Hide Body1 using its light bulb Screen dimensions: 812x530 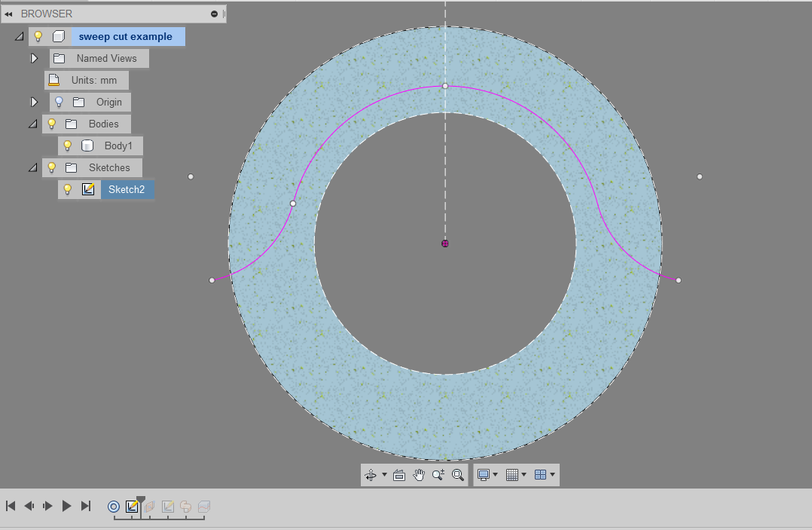[67, 146]
